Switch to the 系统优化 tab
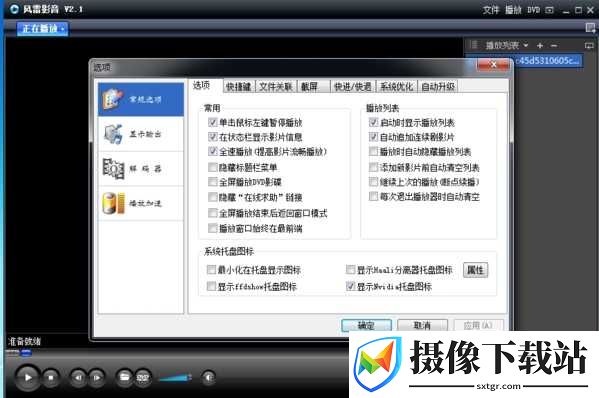This screenshot has height=398, width=599. click(x=397, y=87)
